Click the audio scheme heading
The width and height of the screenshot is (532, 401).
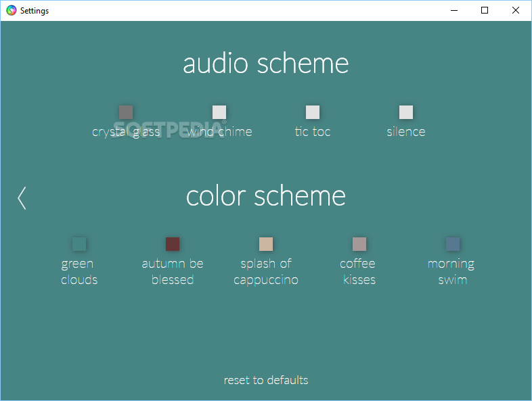[x=266, y=64]
